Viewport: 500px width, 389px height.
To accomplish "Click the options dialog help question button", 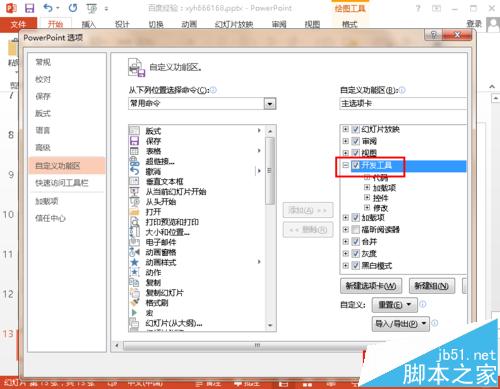I will coord(433,35).
